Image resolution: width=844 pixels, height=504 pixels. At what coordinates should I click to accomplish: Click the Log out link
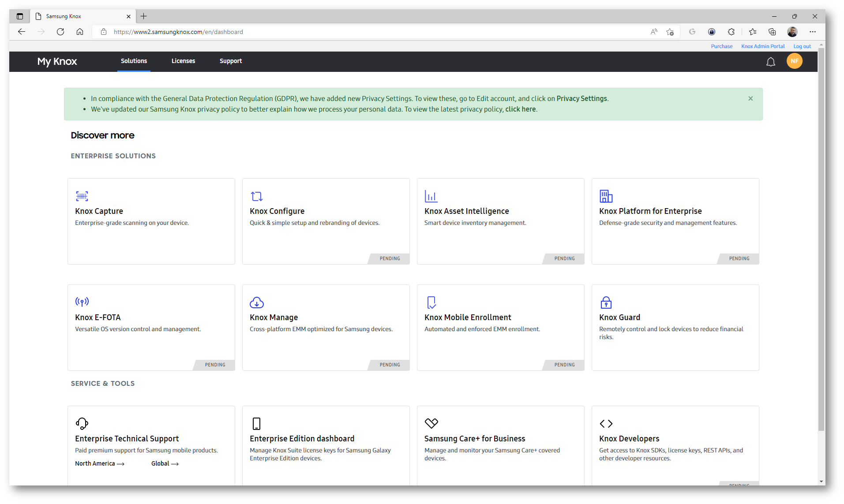point(802,46)
